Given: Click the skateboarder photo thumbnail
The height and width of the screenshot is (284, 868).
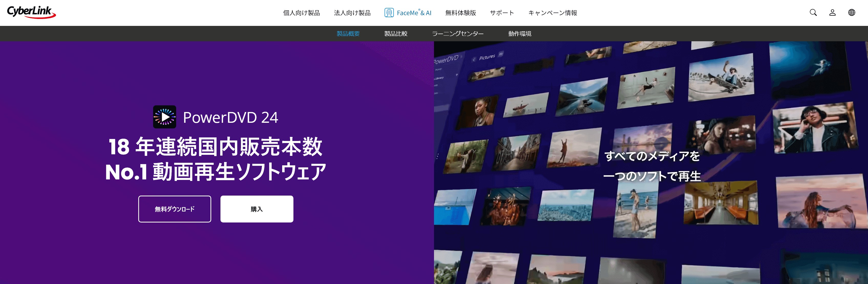Looking at the screenshot, I should 721,78.
